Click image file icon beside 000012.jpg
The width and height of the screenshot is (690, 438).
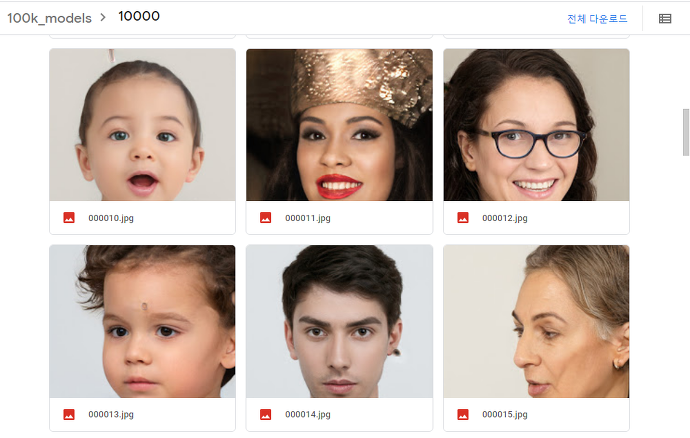click(462, 218)
